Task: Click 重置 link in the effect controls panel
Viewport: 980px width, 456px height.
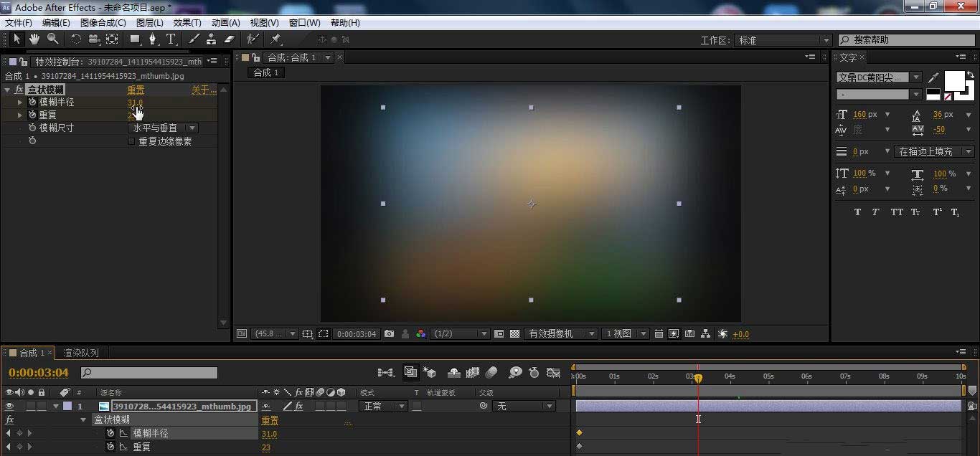Action: (x=136, y=90)
